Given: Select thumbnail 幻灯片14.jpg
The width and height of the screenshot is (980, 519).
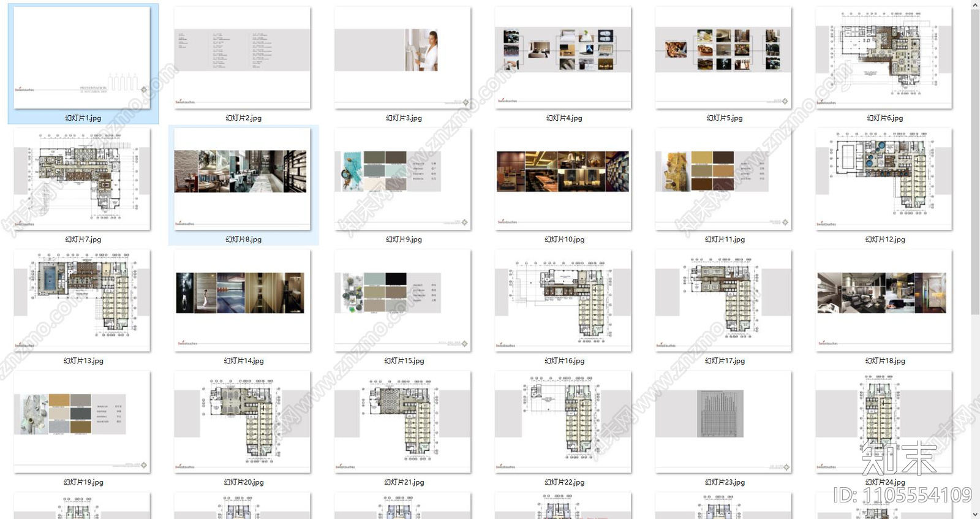Looking at the screenshot, I should pyautogui.click(x=243, y=300).
